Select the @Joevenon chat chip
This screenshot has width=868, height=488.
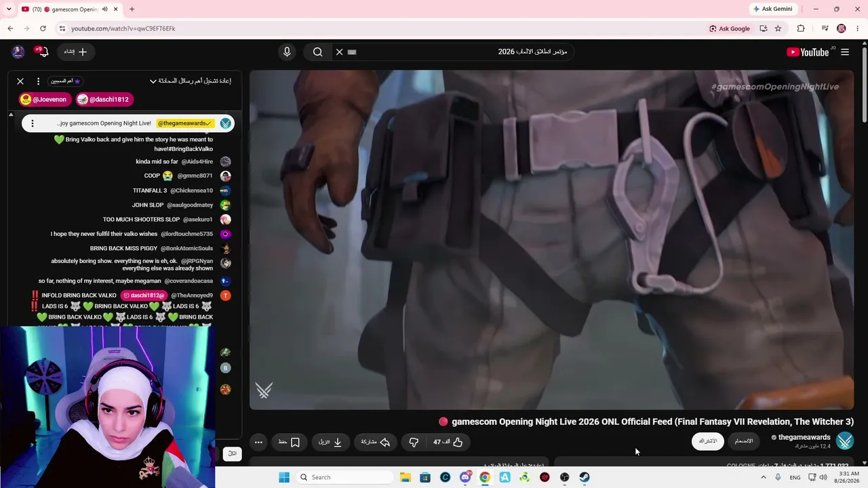tap(45, 100)
